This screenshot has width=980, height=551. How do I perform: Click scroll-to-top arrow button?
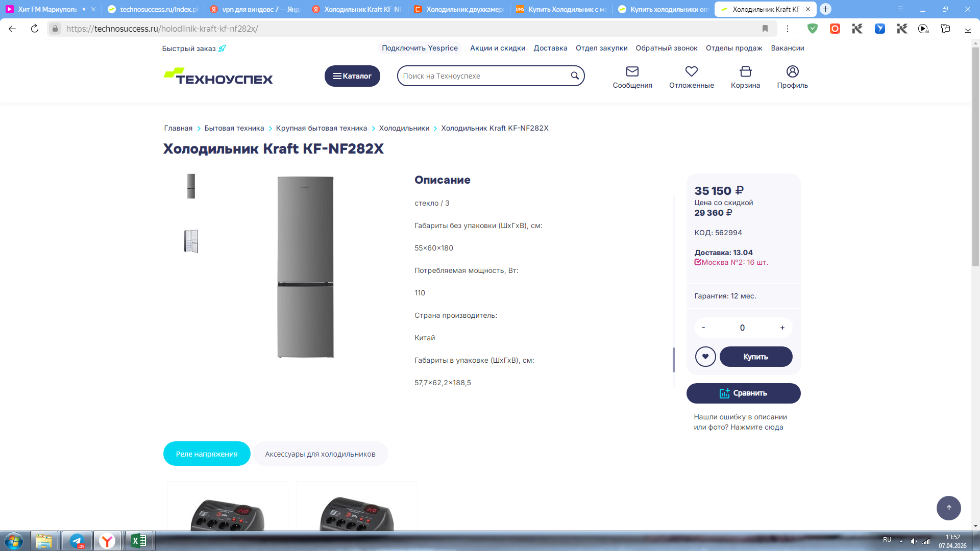click(948, 508)
